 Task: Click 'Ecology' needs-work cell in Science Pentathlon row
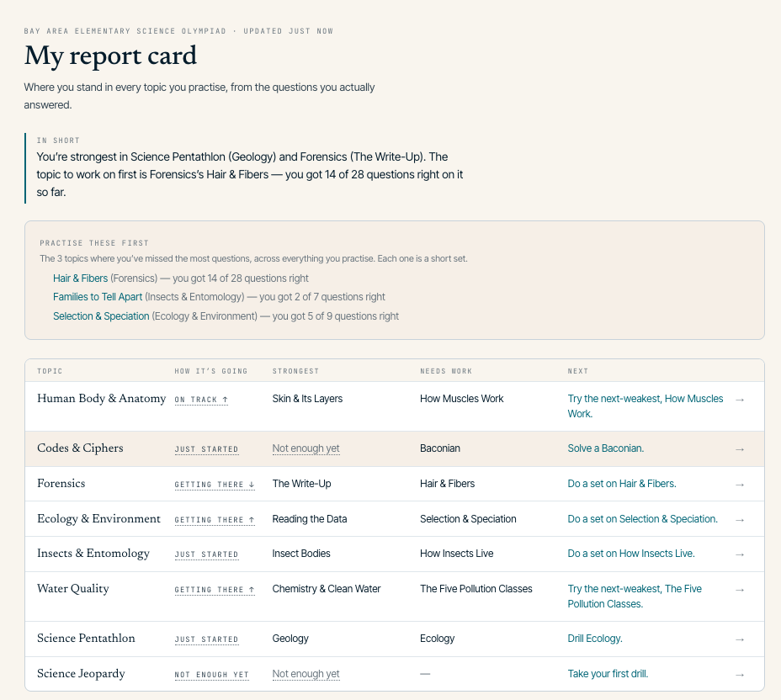[438, 639]
